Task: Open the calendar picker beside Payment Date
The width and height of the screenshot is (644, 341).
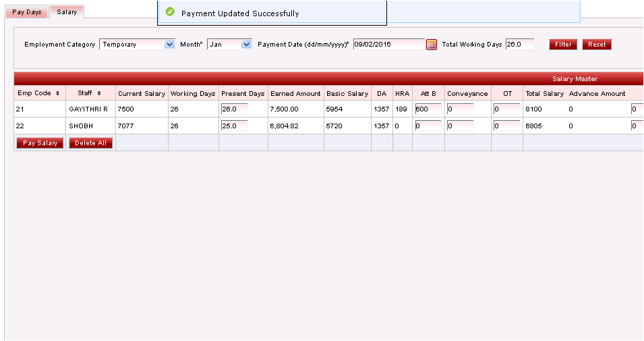Action: (432, 45)
